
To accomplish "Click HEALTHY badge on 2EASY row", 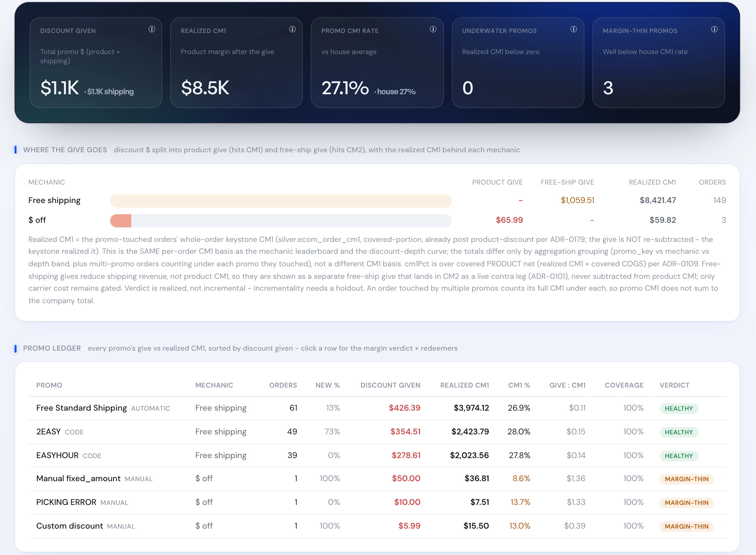I will click(679, 432).
